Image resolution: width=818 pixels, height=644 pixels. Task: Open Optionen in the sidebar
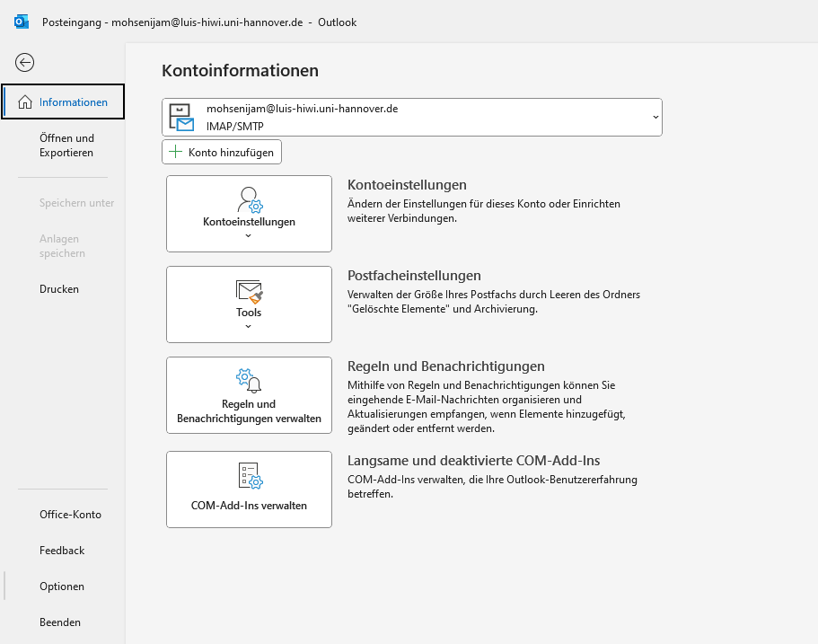pos(62,587)
